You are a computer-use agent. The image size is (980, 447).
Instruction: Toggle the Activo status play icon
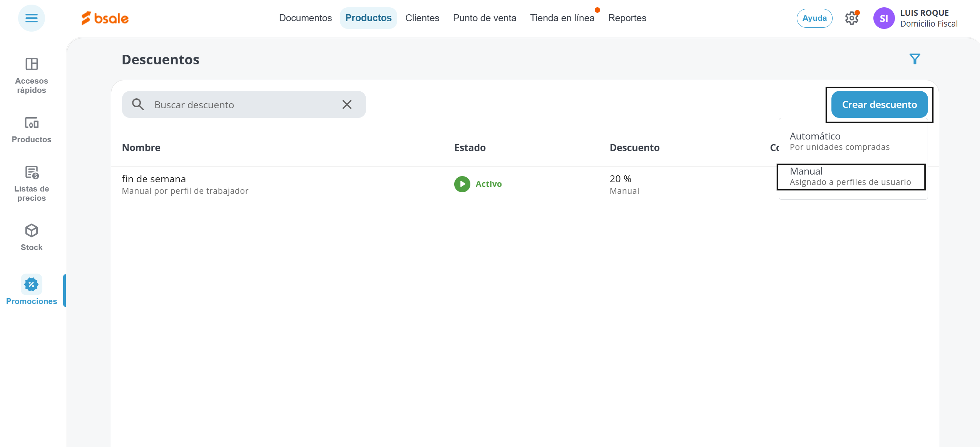[462, 184]
